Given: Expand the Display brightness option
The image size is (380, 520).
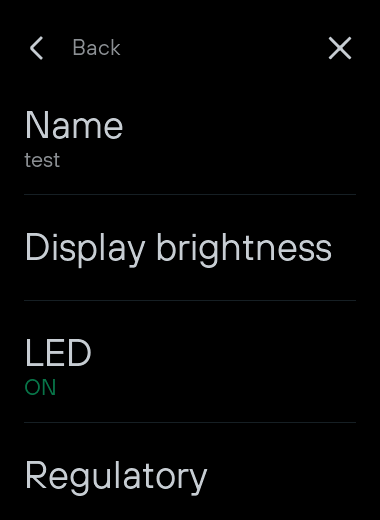Looking at the screenshot, I should (190, 247).
